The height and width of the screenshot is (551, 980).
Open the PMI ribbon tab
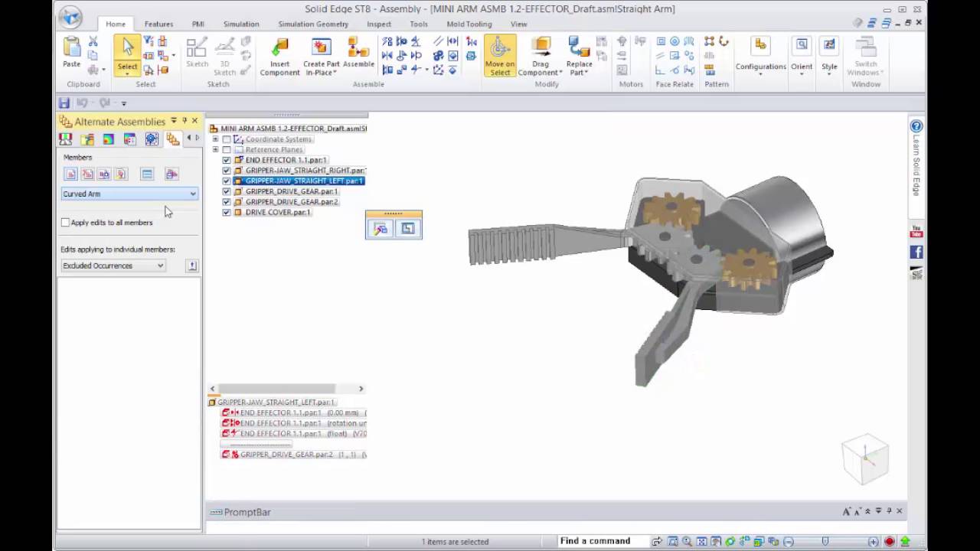pos(198,24)
